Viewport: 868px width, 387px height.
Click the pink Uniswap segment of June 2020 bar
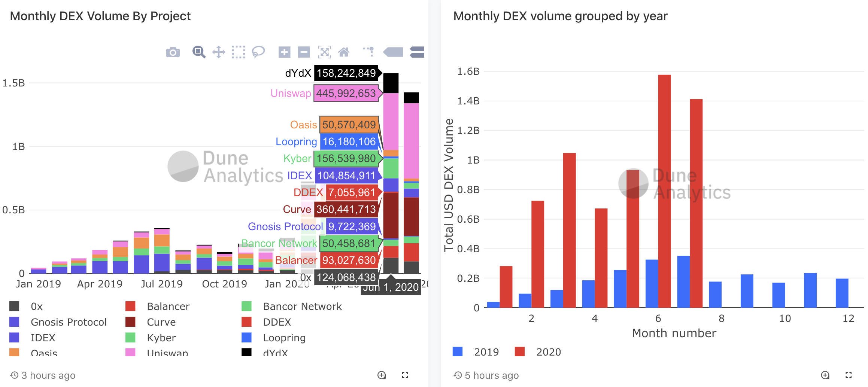[391, 122]
